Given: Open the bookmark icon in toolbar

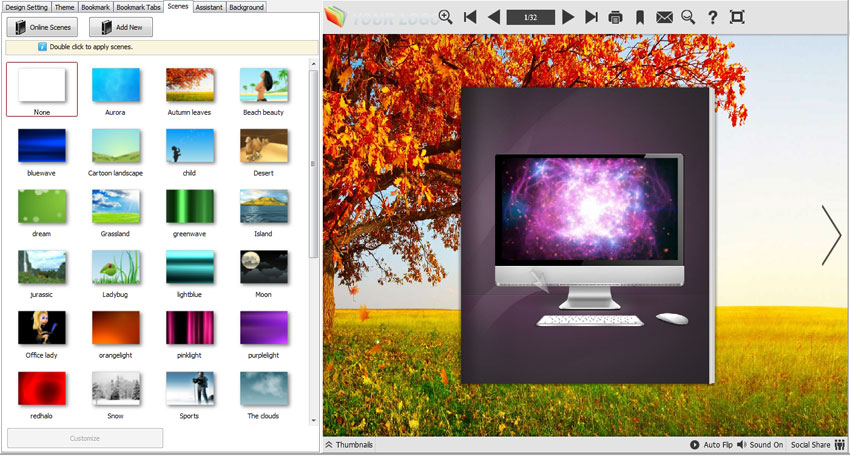Looking at the screenshot, I should point(640,17).
